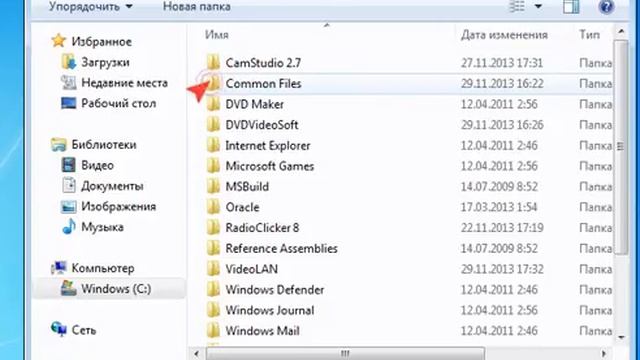This screenshot has width=640, height=360.
Task: Open the Изображения library
Action: click(118, 207)
